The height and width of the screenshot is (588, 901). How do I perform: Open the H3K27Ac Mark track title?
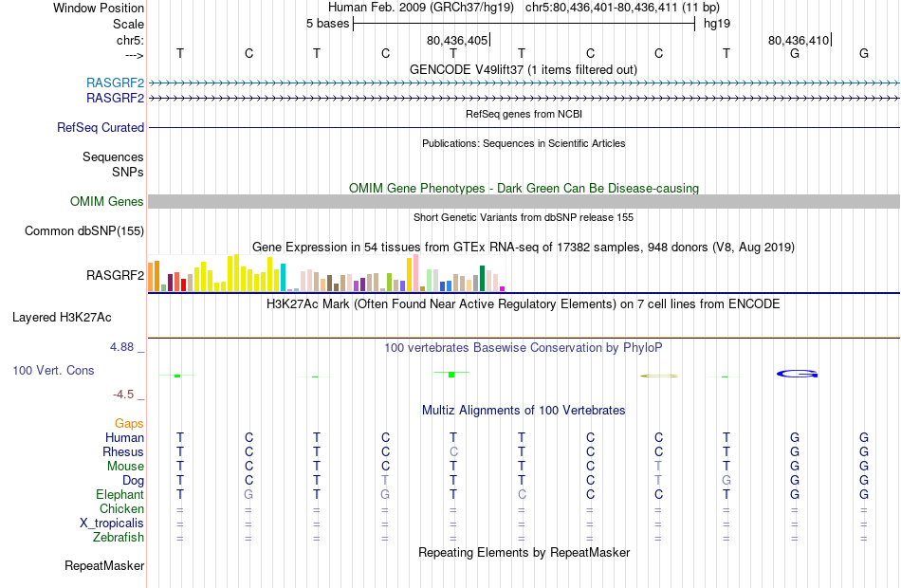pos(524,304)
